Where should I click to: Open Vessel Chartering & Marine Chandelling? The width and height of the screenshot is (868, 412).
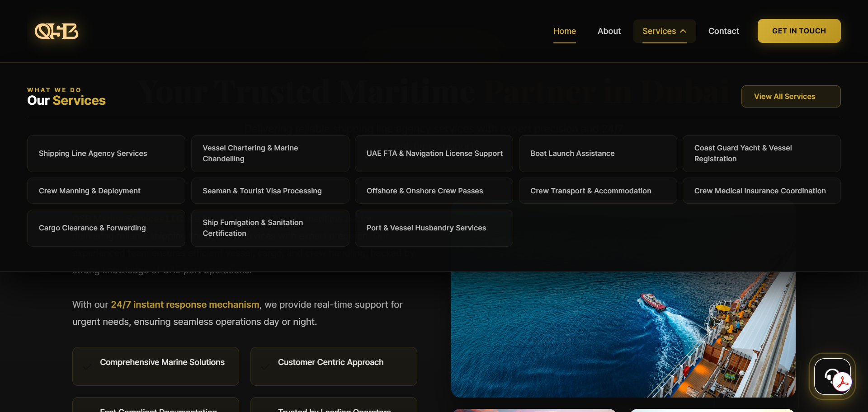(x=270, y=154)
